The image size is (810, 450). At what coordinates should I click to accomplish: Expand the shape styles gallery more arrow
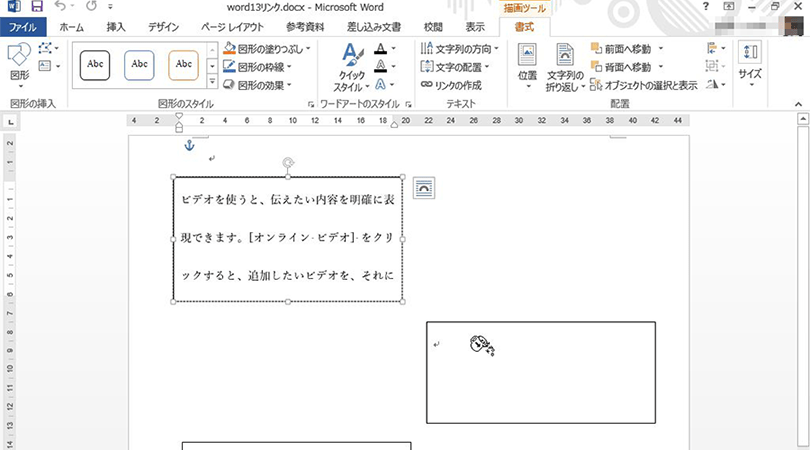(x=212, y=82)
